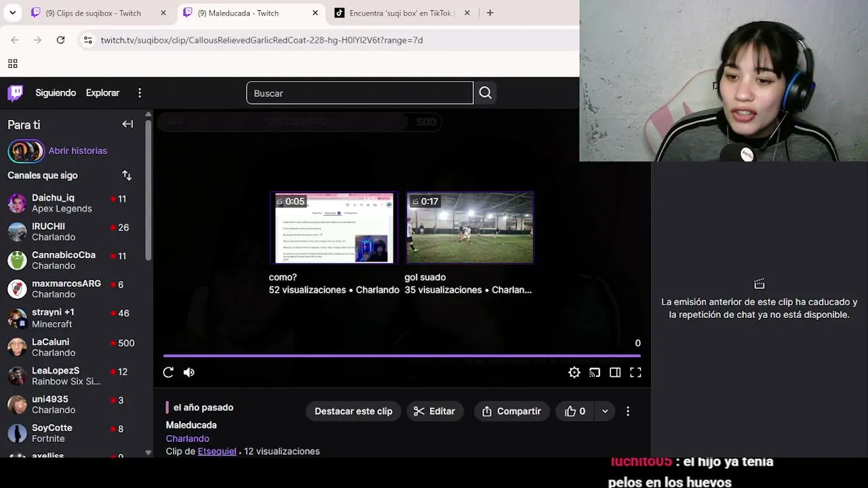This screenshot has height=488, width=868.
Task: Enter fullscreen mode
Action: point(635,372)
